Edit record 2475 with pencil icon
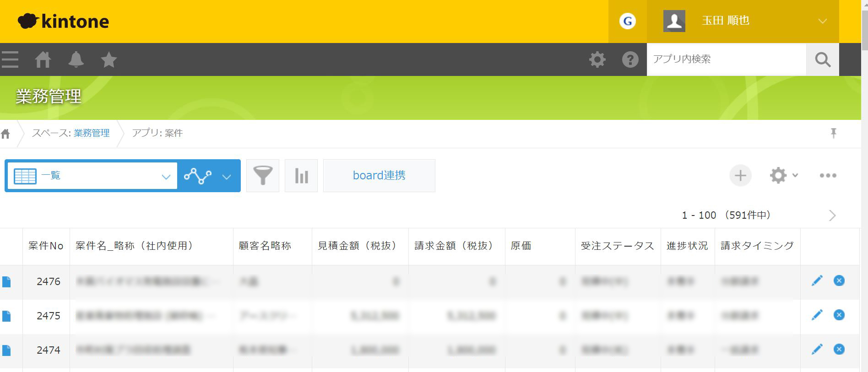The width and height of the screenshot is (868, 372). [x=817, y=315]
